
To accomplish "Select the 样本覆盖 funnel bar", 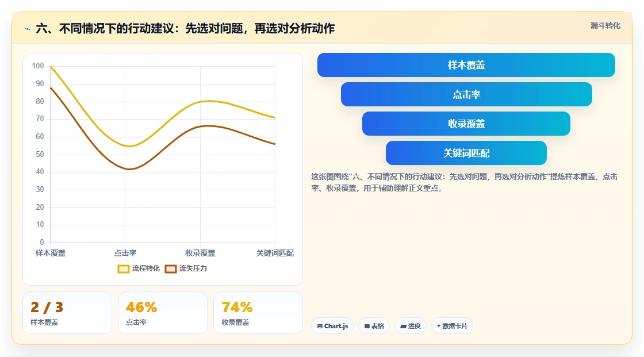I will click(x=466, y=65).
